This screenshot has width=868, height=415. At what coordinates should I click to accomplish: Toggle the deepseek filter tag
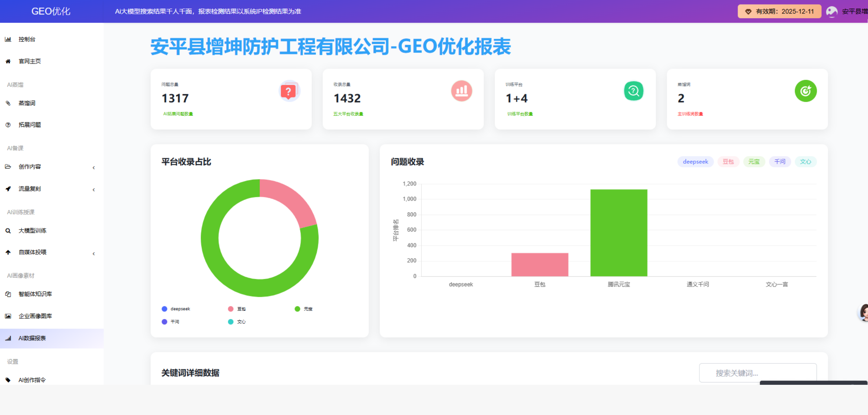coord(695,162)
